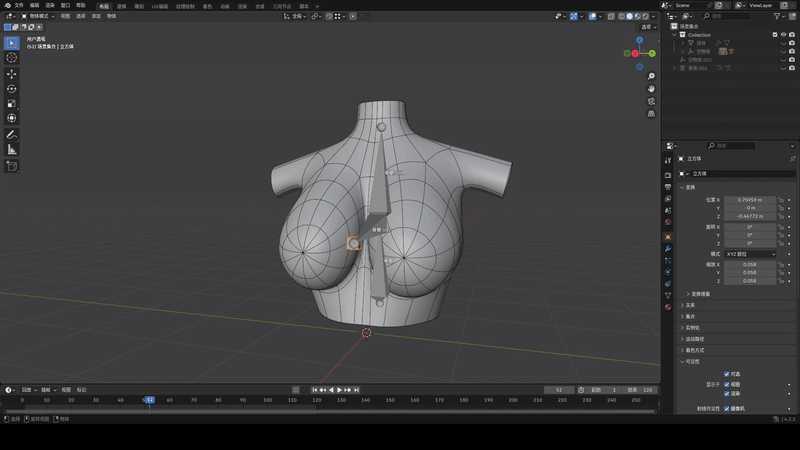Click the zoom magnifier icon in the viewport
Viewport: 800px width, 450px height.
coord(651,76)
